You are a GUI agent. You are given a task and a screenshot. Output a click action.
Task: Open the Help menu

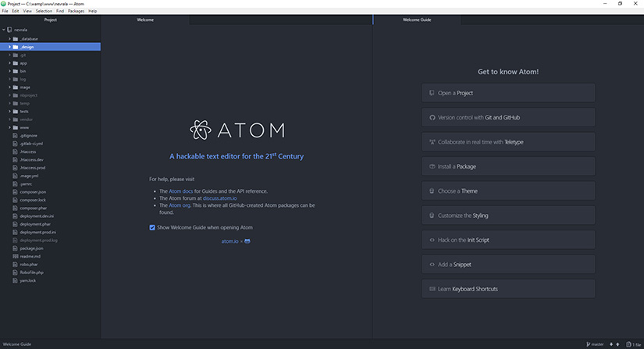pyautogui.click(x=93, y=11)
